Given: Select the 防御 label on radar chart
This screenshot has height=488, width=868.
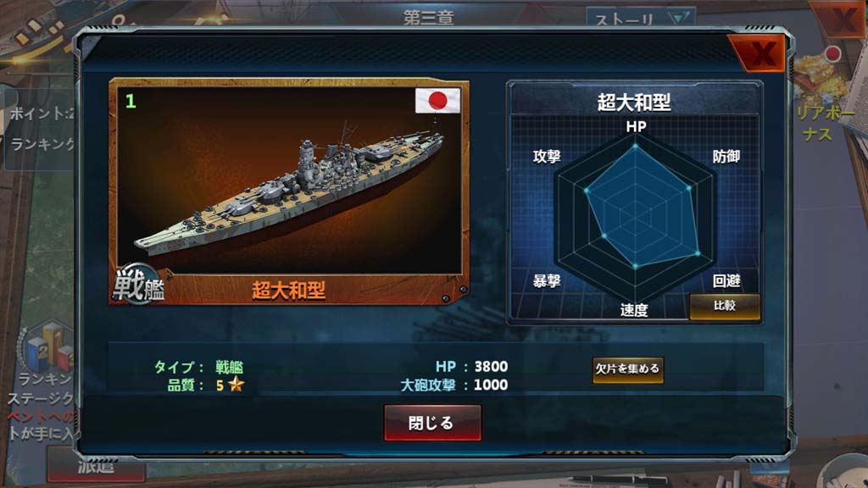Looking at the screenshot, I should (726, 157).
